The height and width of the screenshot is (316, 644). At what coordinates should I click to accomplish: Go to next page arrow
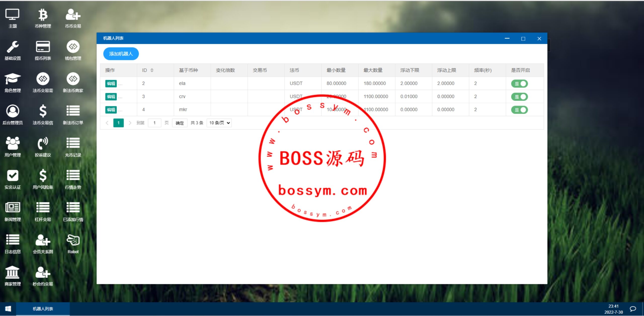click(130, 123)
